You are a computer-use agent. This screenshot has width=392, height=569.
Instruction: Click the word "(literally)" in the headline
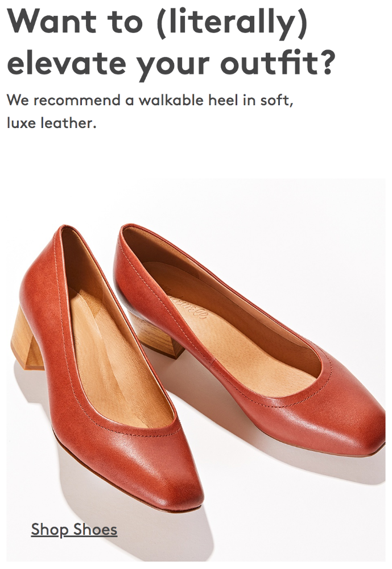click(x=232, y=23)
